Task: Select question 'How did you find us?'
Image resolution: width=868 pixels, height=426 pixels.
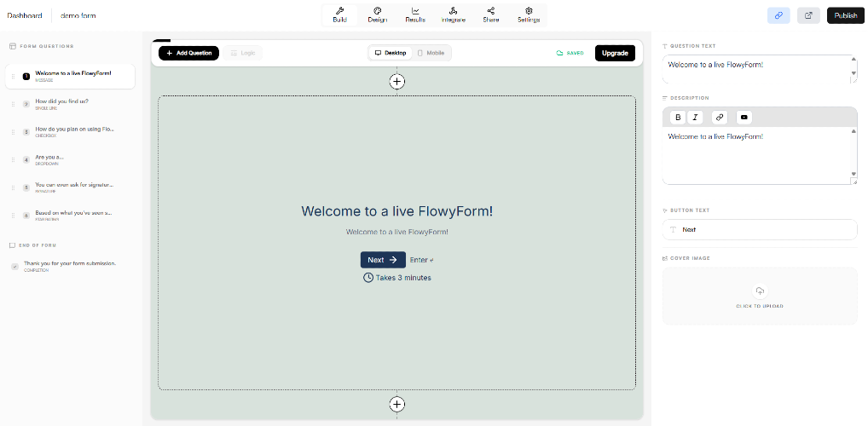Action: 70,104
